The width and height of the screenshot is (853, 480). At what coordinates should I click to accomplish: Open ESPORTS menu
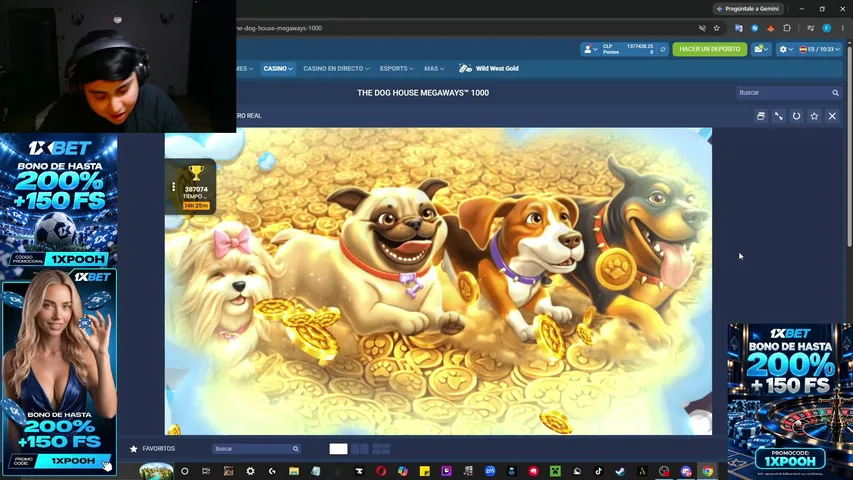pyautogui.click(x=397, y=69)
